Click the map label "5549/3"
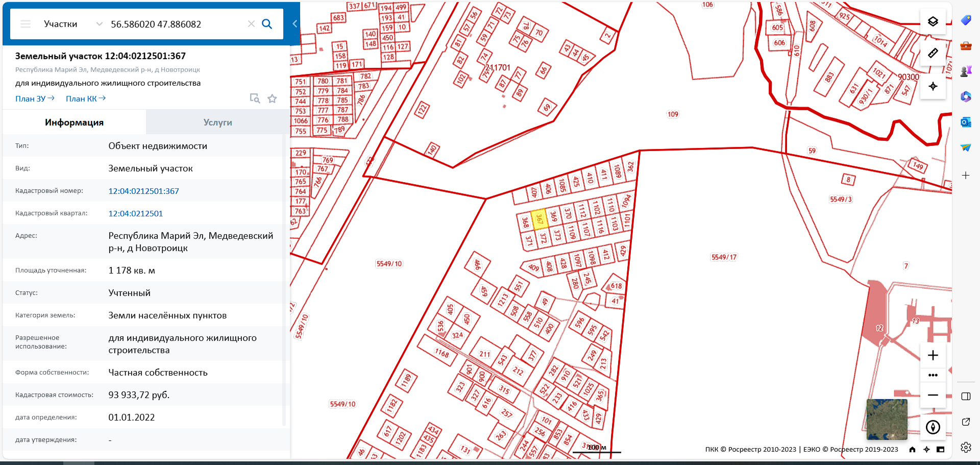This screenshot has width=980, height=465. click(841, 199)
